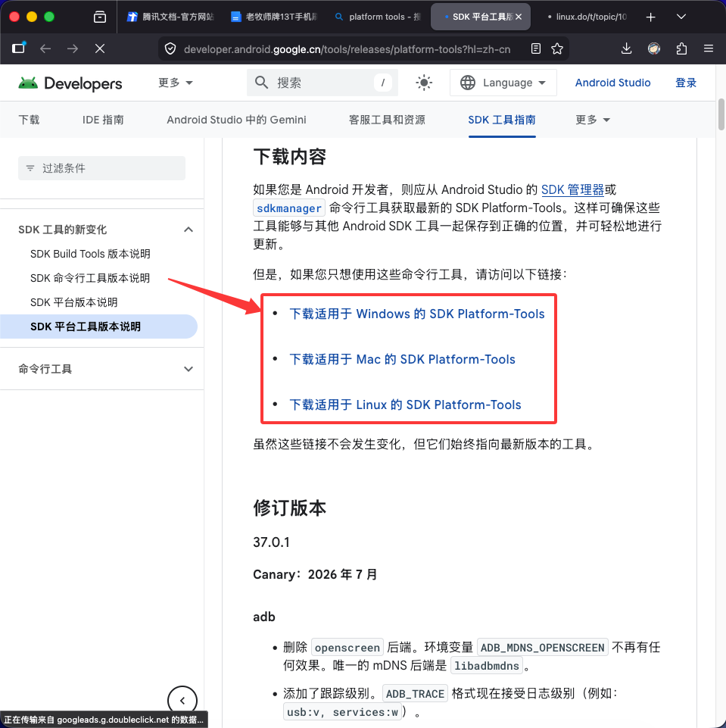This screenshot has width=726, height=728.
Task: Toggle reader view icon in address bar
Action: 536,48
